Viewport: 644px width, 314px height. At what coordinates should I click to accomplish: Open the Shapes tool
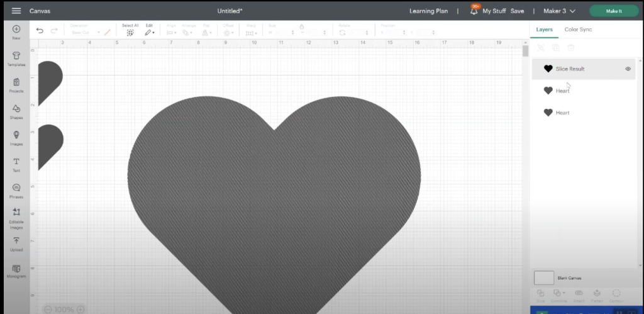(x=16, y=111)
